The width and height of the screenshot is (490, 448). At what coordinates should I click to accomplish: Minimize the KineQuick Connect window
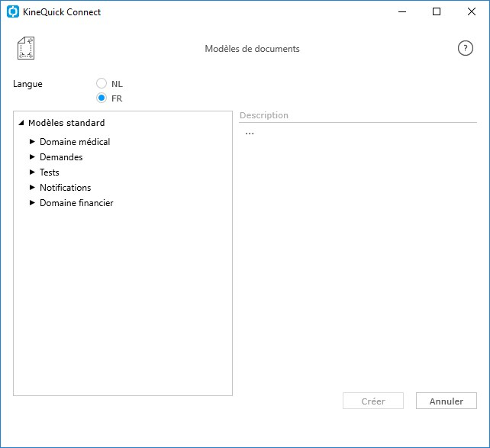click(x=402, y=12)
